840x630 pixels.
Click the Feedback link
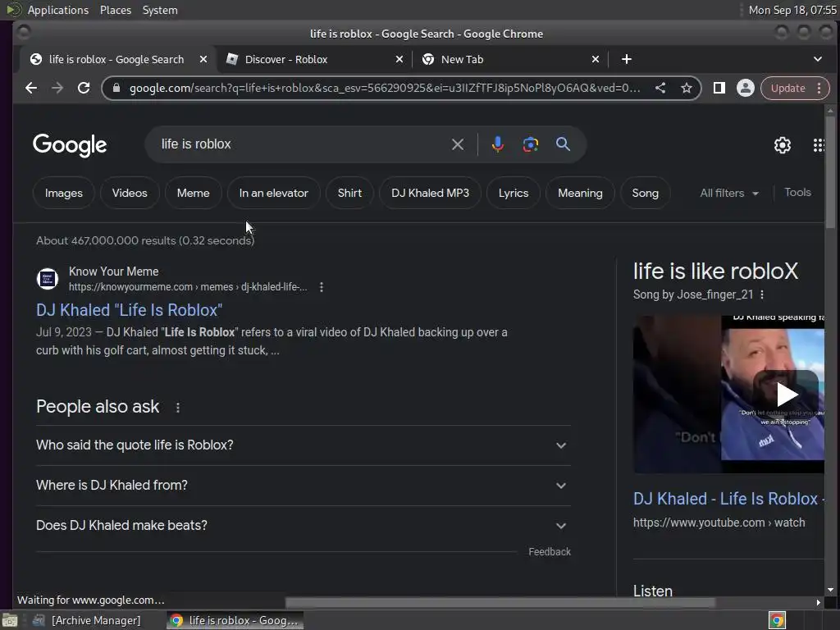click(549, 552)
